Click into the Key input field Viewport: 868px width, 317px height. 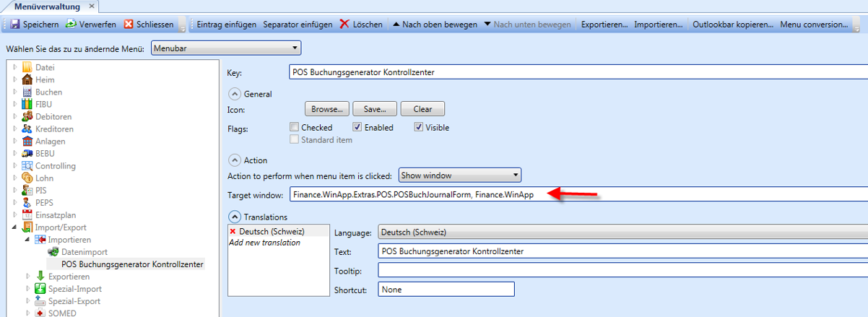(578, 72)
